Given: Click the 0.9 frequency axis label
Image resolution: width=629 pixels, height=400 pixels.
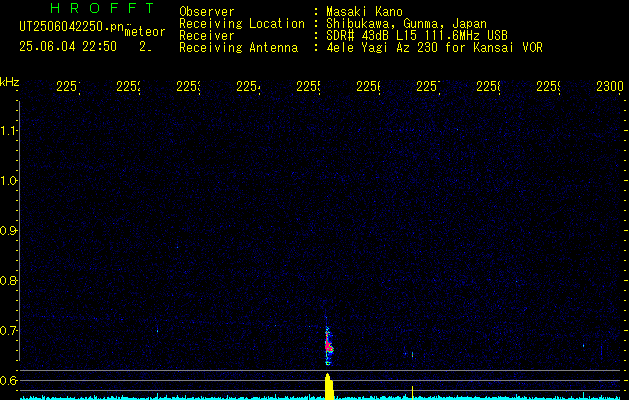Looking at the screenshot, I should (7, 231).
